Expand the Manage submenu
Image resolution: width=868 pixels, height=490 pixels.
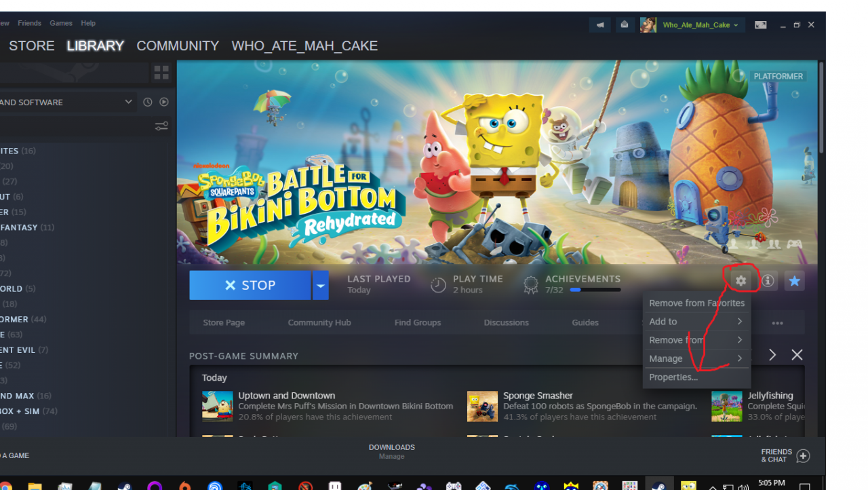pyautogui.click(x=696, y=358)
